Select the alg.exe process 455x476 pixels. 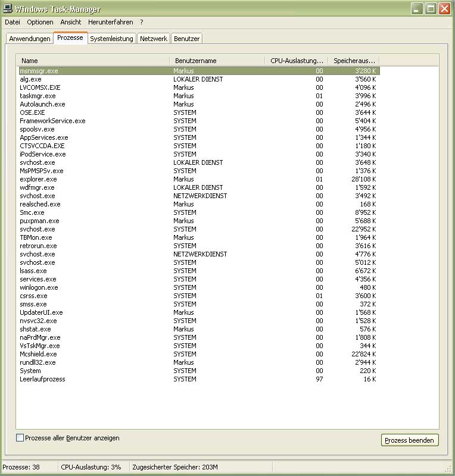199,79
